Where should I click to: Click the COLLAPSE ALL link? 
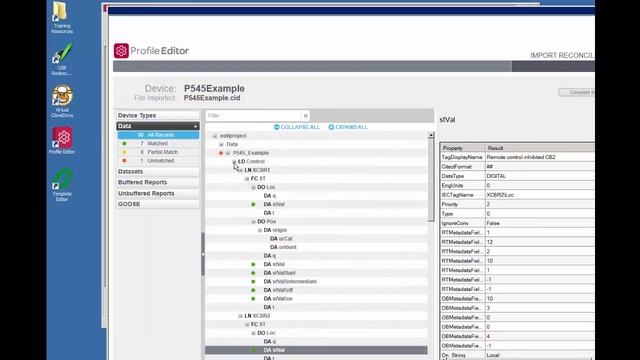tap(300, 127)
